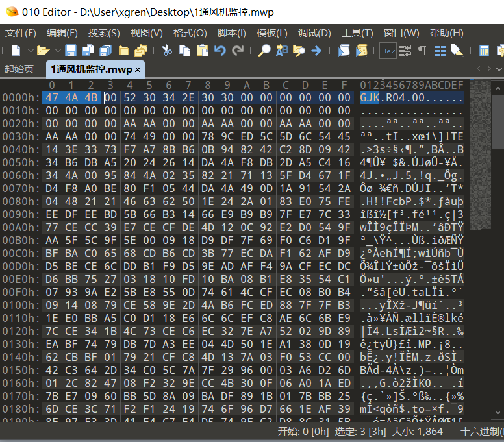Open the 文件(F) menu
The width and height of the screenshot is (504, 442).
click(21, 32)
